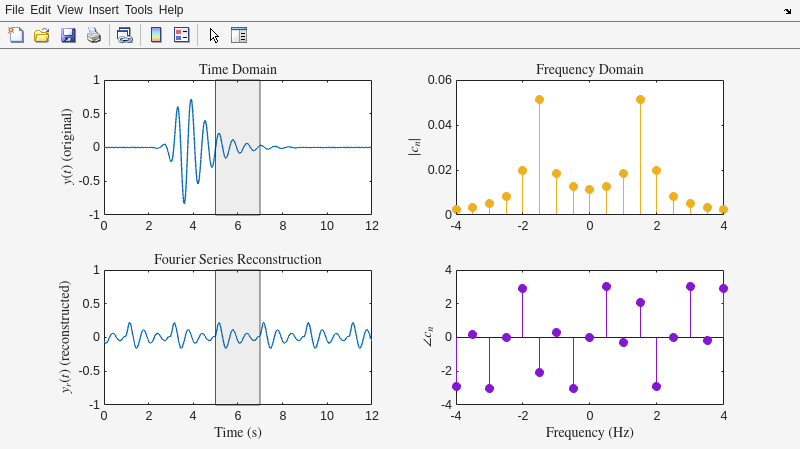The height and width of the screenshot is (449, 800).
Task: Insert a legend using the toolbar icon
Action: [x=182, y=35]
